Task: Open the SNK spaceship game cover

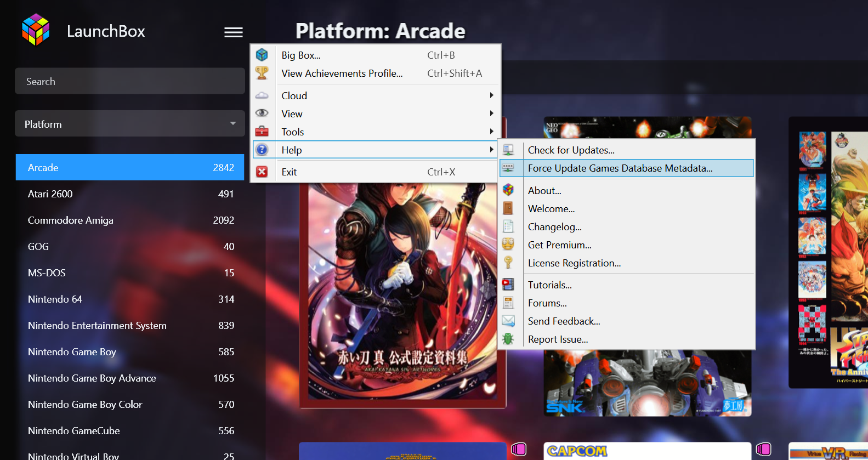Action: 647,383
